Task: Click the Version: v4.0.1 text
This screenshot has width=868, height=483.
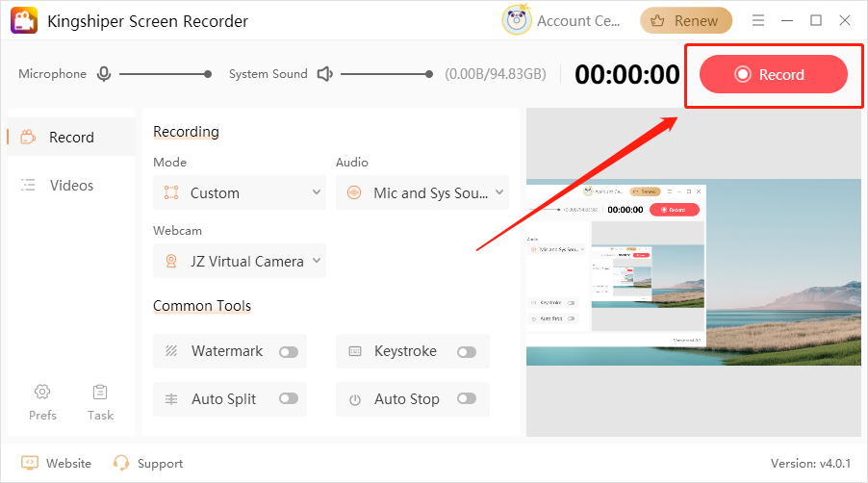Action: (x=810, y=463)
